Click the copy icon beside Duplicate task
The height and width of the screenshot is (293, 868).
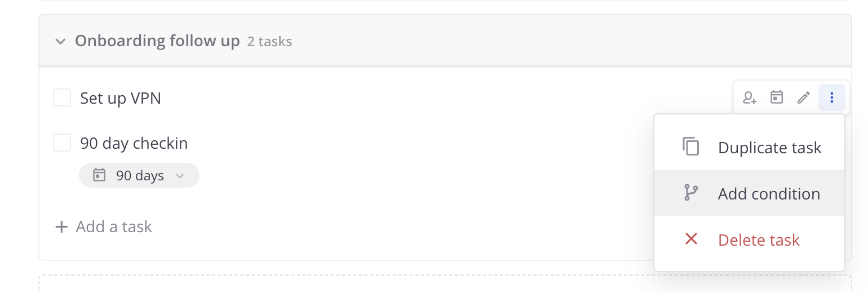(x=691, y=146)
